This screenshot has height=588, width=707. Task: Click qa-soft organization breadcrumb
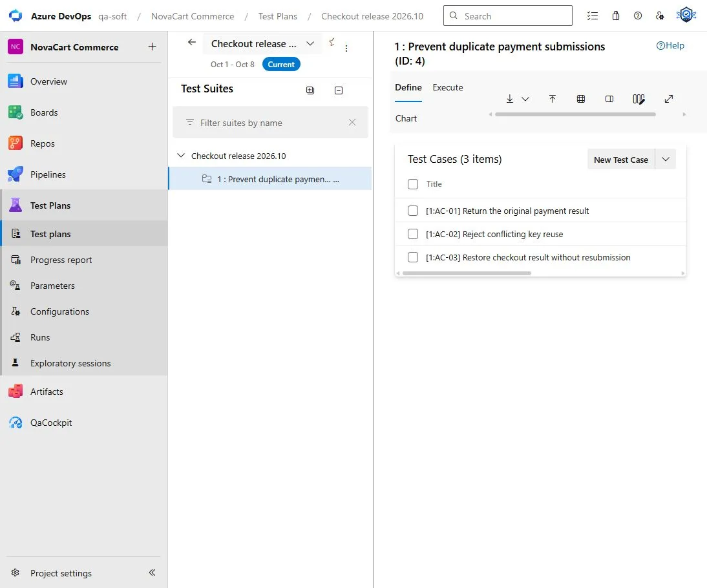[112, 16]
